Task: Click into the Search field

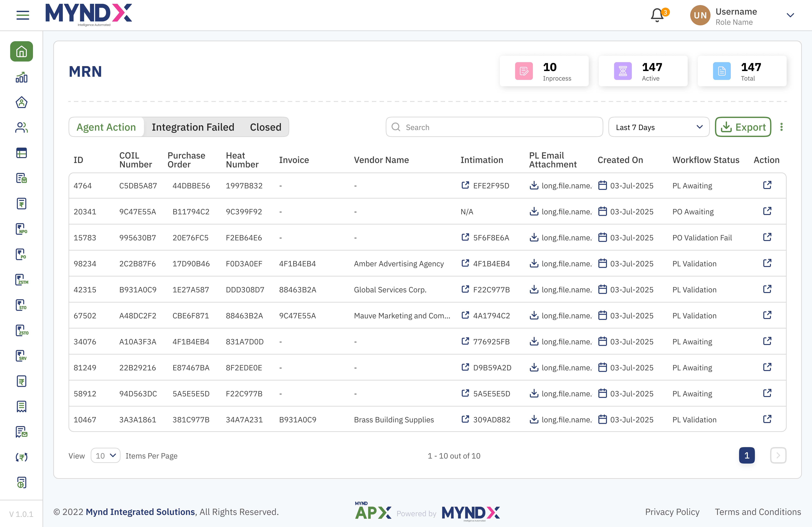Action: click(x=494, y=127)
